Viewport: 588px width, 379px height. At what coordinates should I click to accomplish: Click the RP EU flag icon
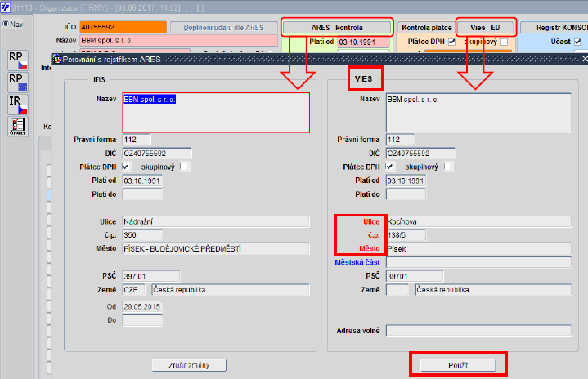click(18, 82)
